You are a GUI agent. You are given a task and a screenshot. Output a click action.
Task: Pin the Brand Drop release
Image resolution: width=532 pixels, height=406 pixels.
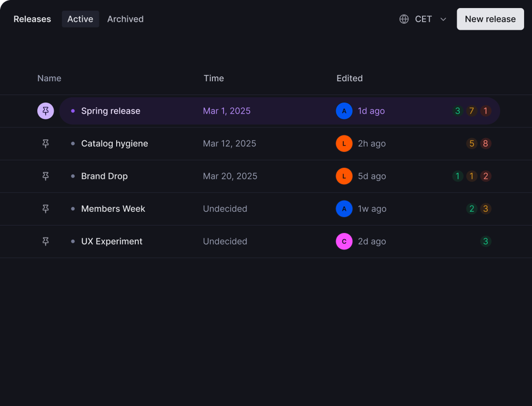click(45, 176)
